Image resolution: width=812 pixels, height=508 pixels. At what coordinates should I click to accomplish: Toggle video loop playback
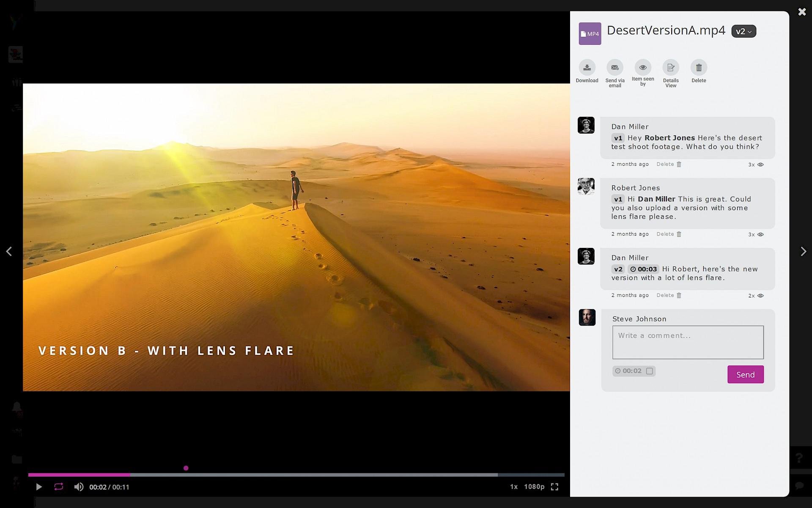point(58,487)
